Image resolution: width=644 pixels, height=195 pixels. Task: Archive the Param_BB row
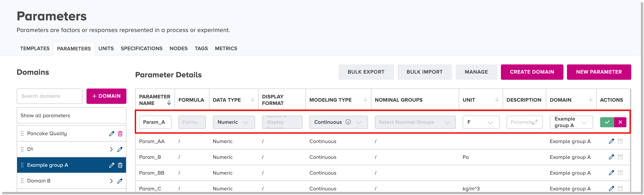(620, 173)
